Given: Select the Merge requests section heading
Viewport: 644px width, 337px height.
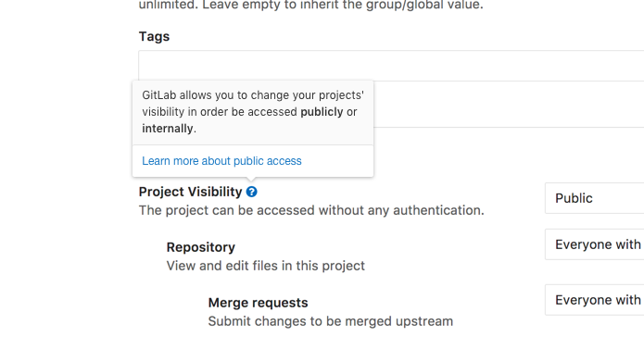Looking at the screenshot, I should pyautogui.click(x=258, y=303).
